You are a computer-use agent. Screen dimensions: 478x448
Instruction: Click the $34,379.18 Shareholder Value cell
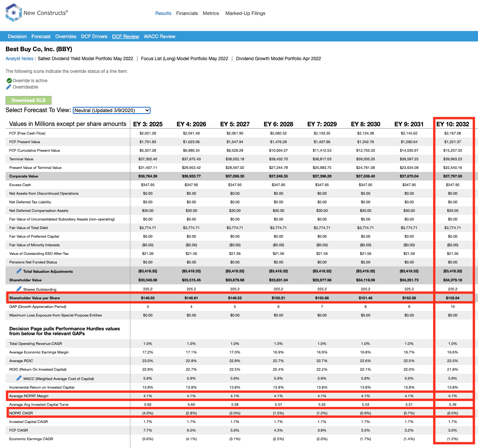click(453, 280)
